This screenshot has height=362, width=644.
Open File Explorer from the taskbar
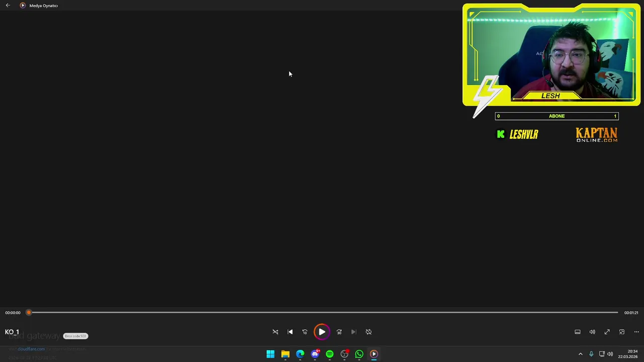coord(285,354)
